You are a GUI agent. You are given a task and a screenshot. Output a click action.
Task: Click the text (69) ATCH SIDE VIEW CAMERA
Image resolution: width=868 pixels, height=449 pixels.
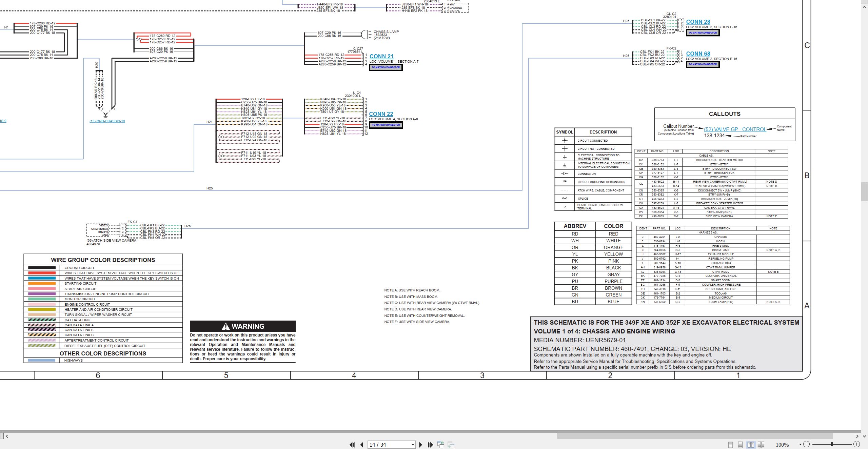111,240
